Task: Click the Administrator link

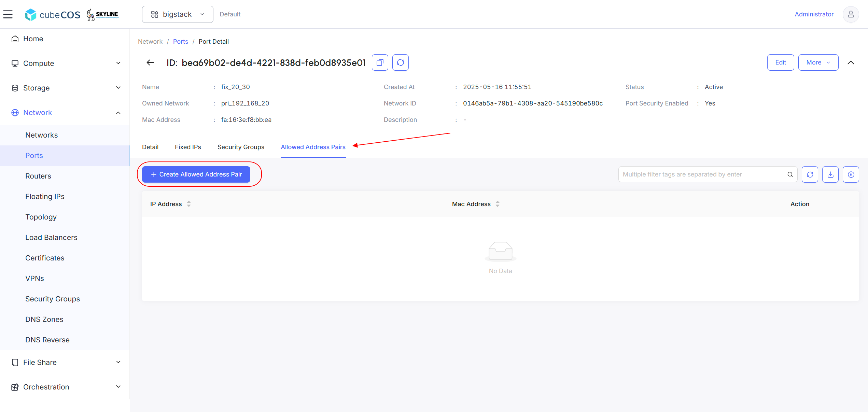Action: 814,14
